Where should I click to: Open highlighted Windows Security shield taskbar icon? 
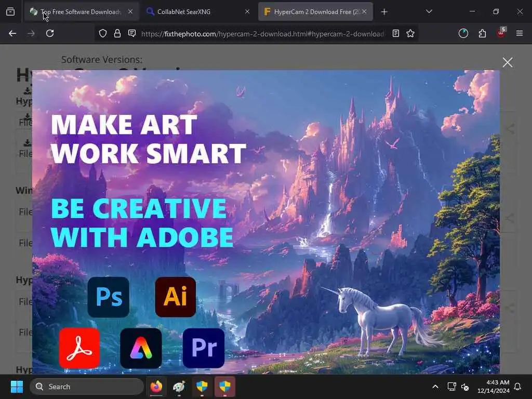(224, 387)
